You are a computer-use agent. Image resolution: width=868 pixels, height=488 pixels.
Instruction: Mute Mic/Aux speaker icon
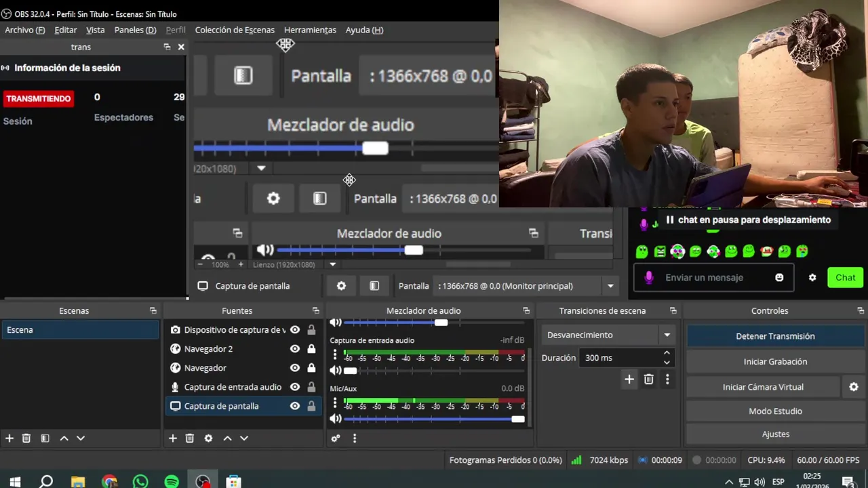click(x=335, y=420)
